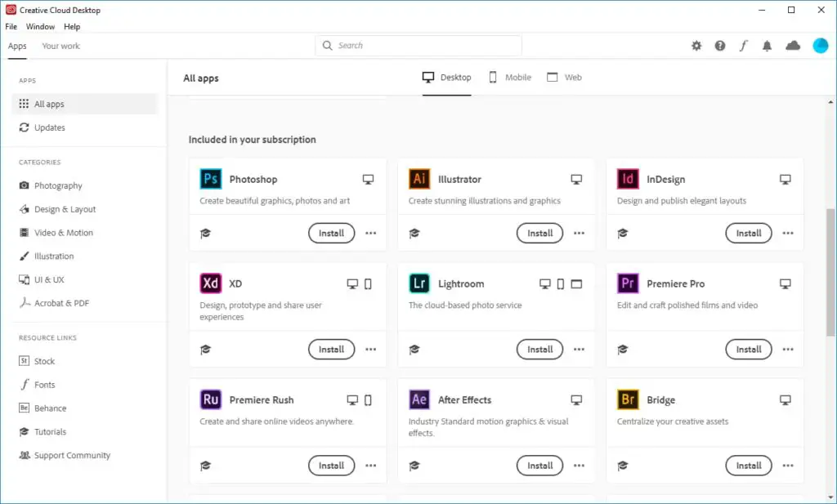Open Creative Cloud preferences gear

[x=696, y=46]
